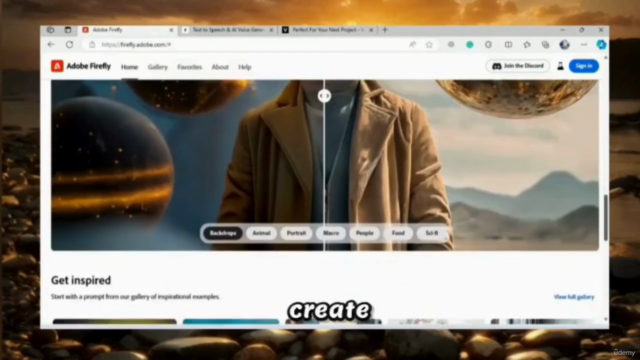Open the About page
The image size is (640, 360).
coord(220,67)
